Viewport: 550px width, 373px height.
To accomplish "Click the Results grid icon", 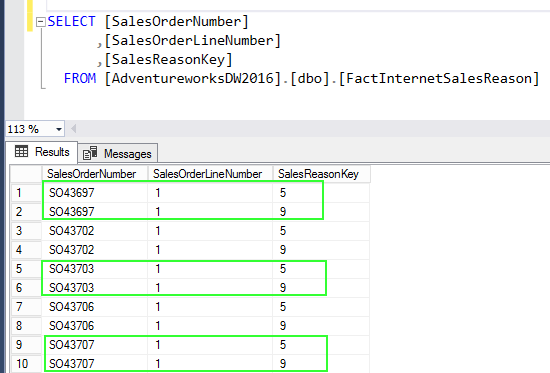I will (x=21, y=151).
